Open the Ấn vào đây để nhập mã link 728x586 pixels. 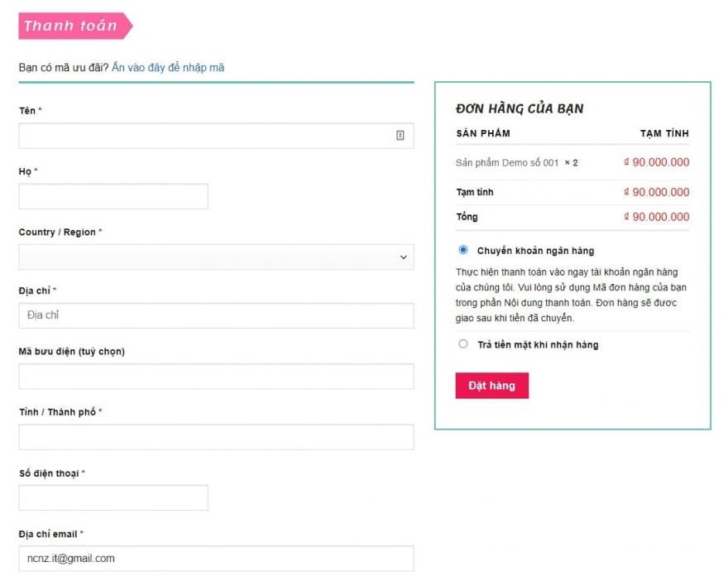pyautogui.click(x=168, y=68)
